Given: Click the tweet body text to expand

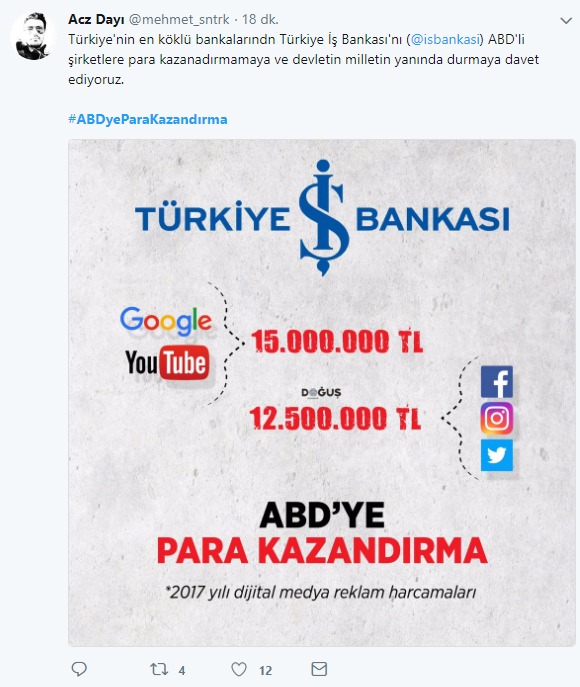Looking at the screenshot, I should click(304, 60).
